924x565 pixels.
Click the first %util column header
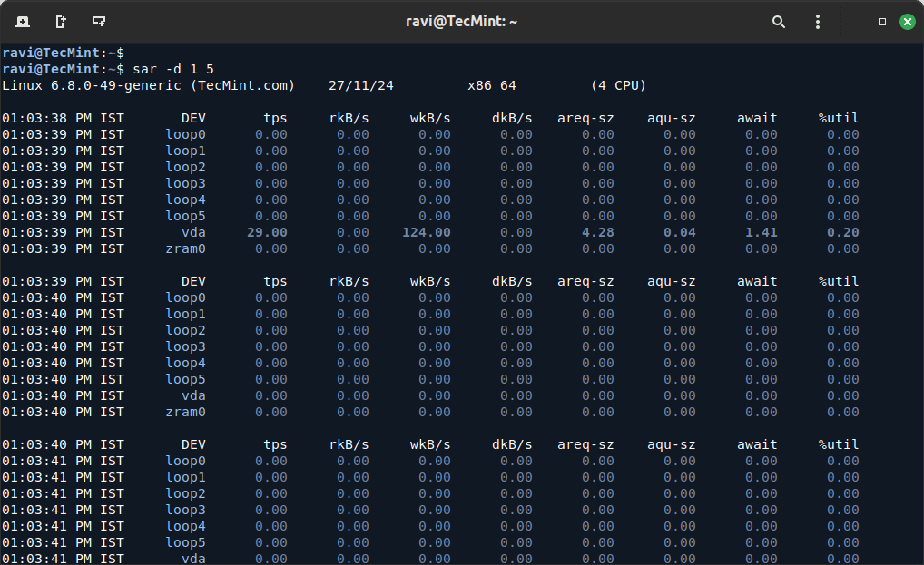tap(838, 118)
